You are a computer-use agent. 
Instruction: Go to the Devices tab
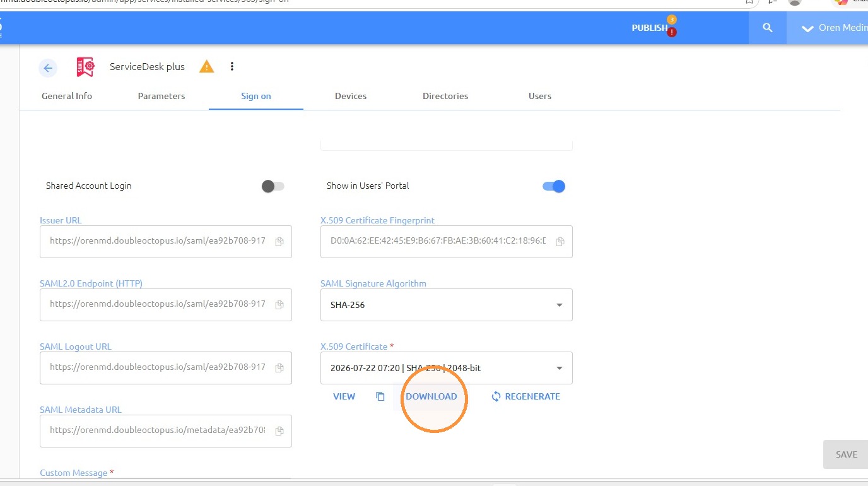(351, 96)
